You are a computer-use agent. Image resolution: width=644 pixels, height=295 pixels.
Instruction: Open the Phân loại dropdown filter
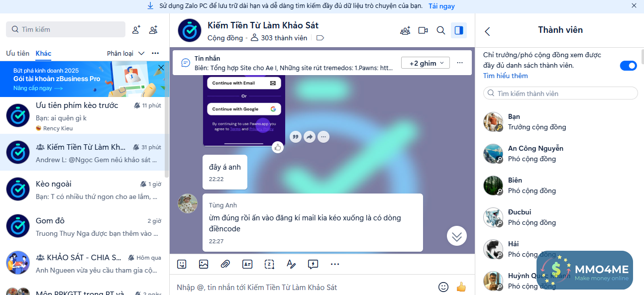coord(126,53)
